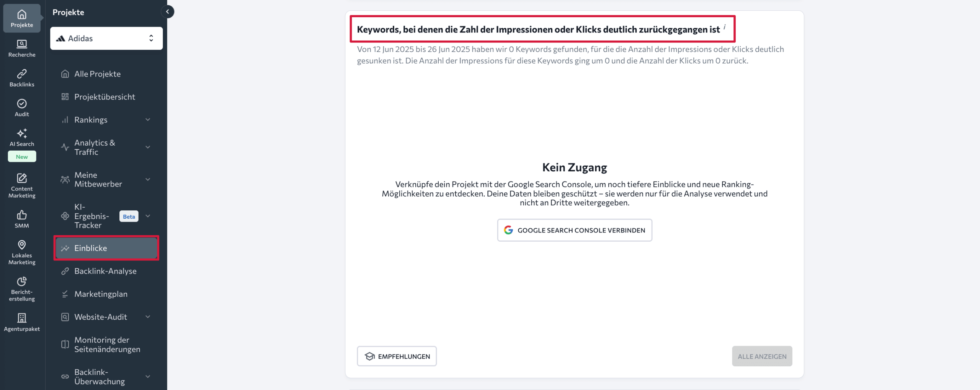
Task: Expand the Rankings submenu chevron
Action: pos(148,120)
